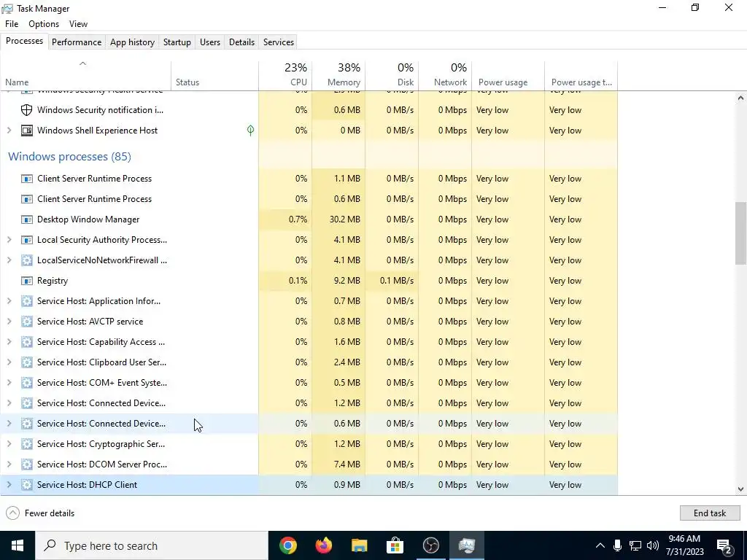Expand Local Security Authority Process row
This screenshot has height=560, width=747.
(9, 240)
